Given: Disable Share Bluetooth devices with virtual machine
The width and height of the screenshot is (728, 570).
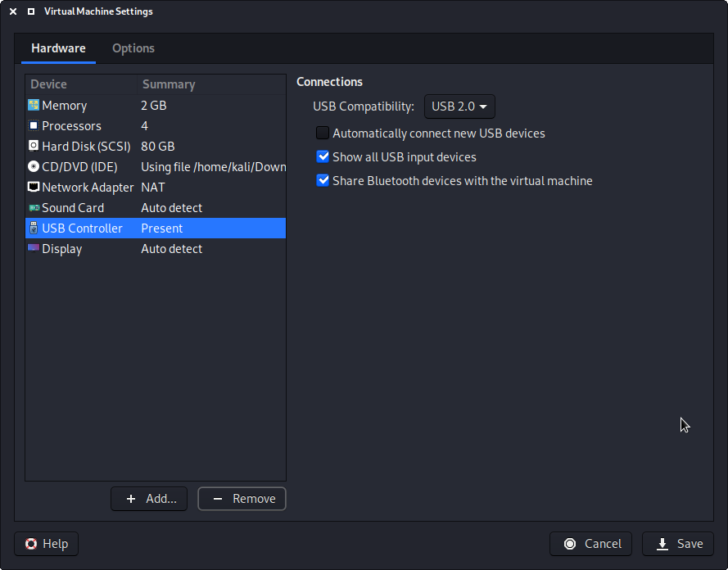Looking at the screenshot, I should pyautogui.click(x=323, y=180).
